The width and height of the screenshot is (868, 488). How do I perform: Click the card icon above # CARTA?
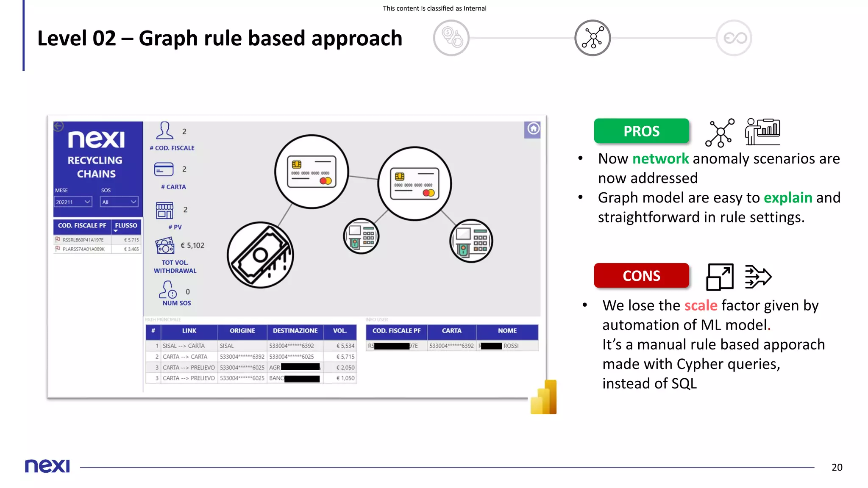164,169
